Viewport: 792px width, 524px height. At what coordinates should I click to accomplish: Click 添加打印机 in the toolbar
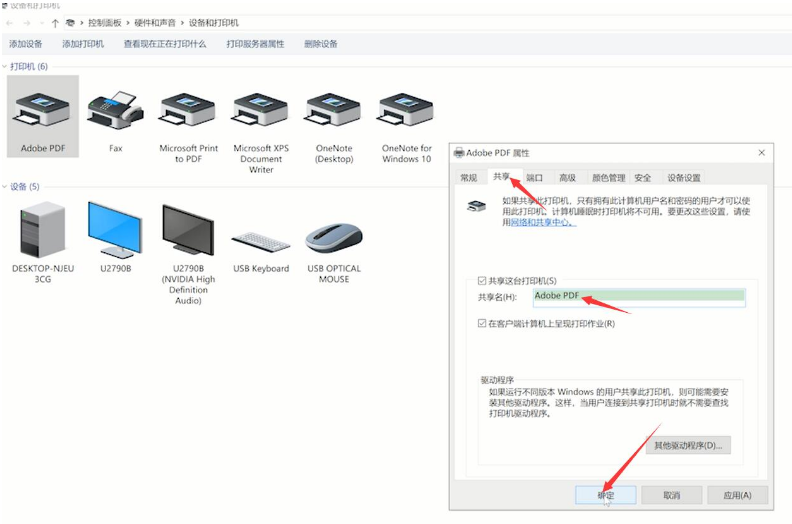tap(83, 44)
